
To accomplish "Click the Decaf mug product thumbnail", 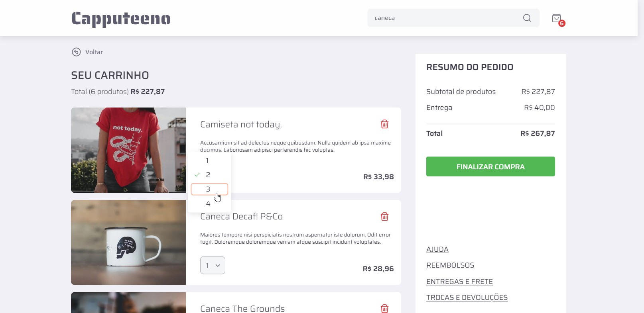I will coord(128,243).
